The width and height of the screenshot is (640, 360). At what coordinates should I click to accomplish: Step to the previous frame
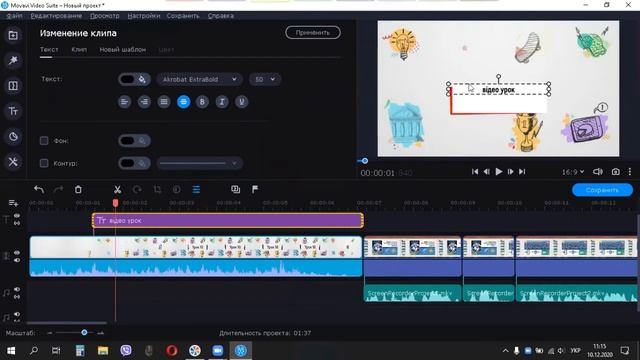[487, 172]
